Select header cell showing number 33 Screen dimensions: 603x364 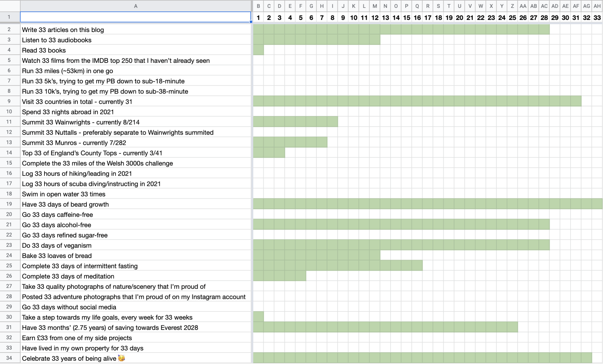pyautogui.click(x=597, y=18)
